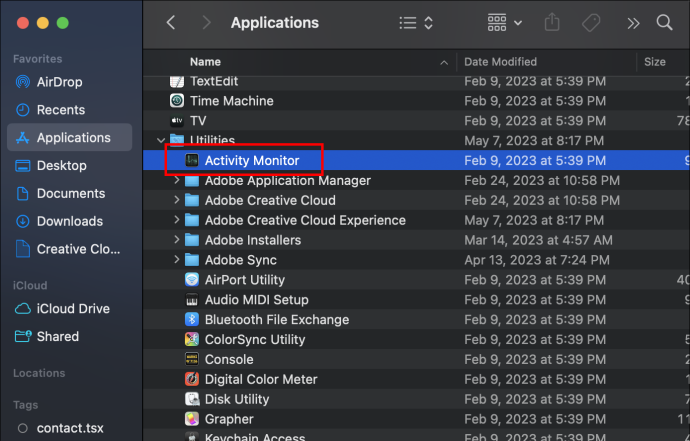Click the Share toolbar icon
The width and height of the screenshot is (690, 441).
552,22
